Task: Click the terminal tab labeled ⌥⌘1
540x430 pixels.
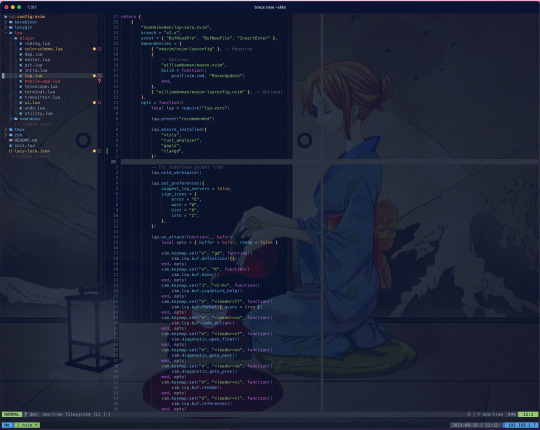Action: pyautogui.click(x=32, y=7)
